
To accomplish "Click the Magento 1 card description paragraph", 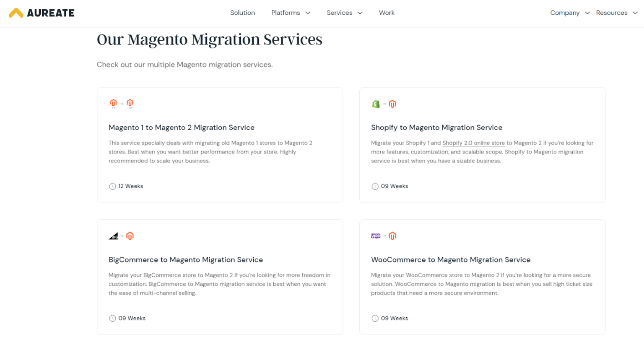I will click(x=210, y=152).
